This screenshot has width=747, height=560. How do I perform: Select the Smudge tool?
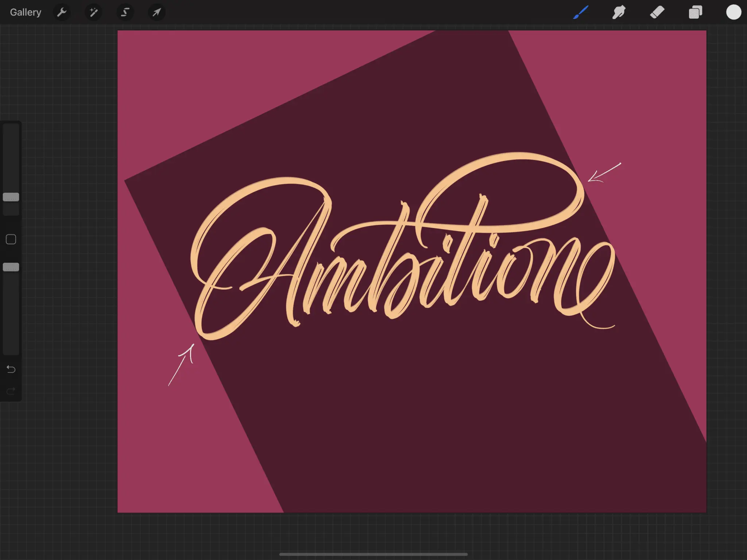pos(619,12)
